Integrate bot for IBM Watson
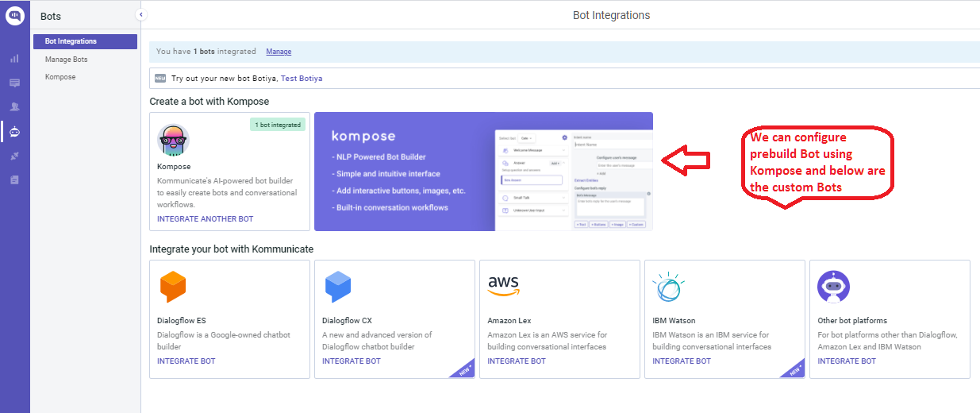The height and width of the screenshot is (413, 980). click(x=682, y=361)
